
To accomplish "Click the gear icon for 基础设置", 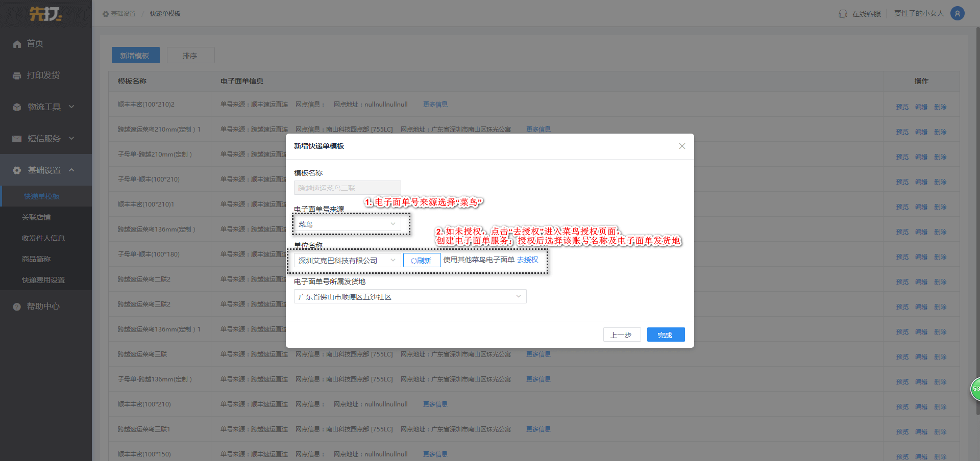I will click(x=17, y=170).
